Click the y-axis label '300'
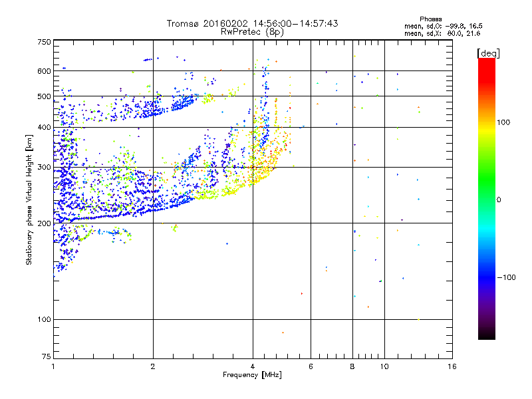This screenshot has height=399, width=532. tap(44, 168)
